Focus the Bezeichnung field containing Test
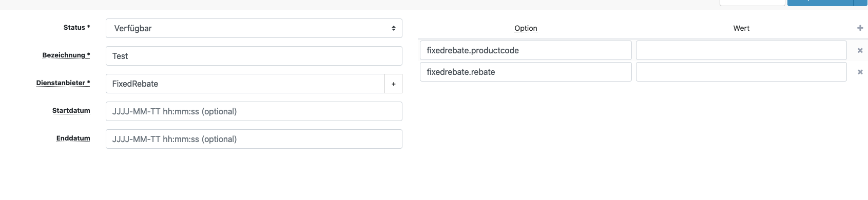The width and height of the screenshot is (868, 200). [254, 56]
